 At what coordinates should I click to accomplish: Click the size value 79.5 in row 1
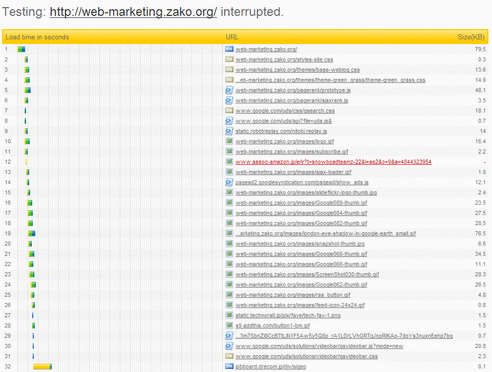480,49
